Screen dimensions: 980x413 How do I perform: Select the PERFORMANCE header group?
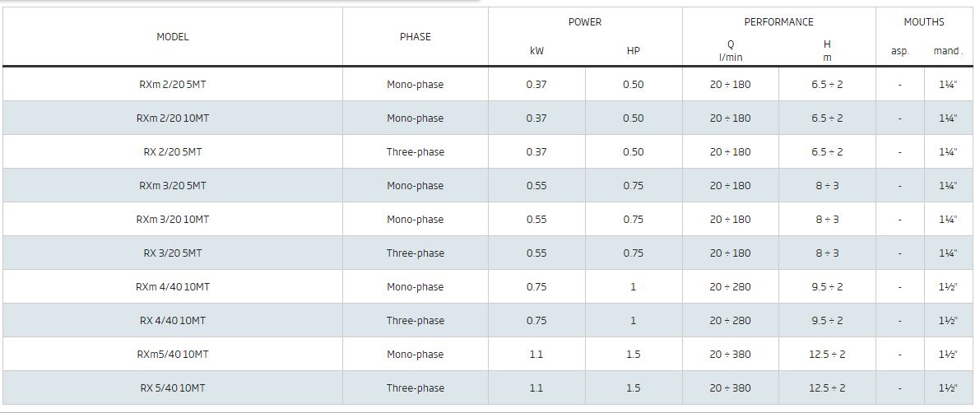coord(778,22)
